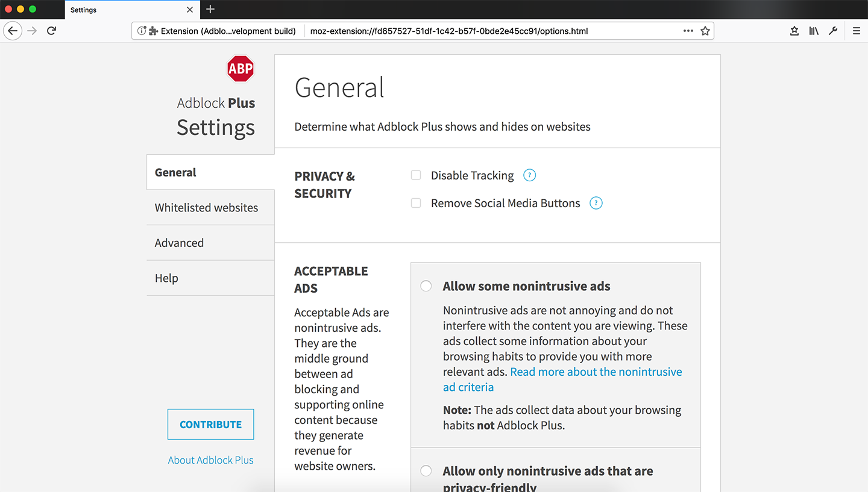The height and width of the screenshot is (492, 868).
Task: Click the ABP logo icon
Action: tap(241, 69)
